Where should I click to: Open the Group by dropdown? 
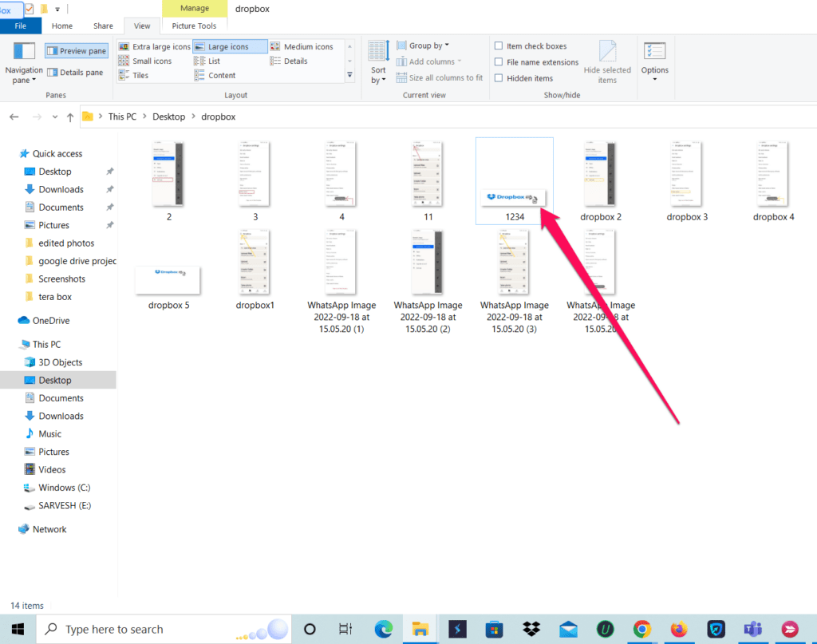422,45
